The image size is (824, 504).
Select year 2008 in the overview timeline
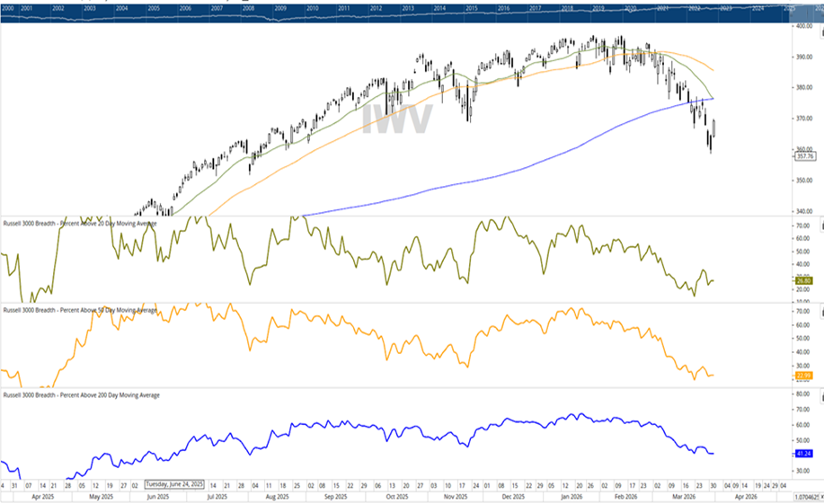249,8
